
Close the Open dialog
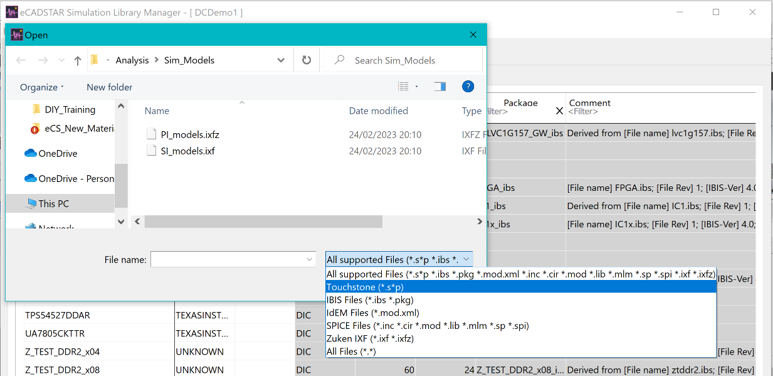point(473,35)
